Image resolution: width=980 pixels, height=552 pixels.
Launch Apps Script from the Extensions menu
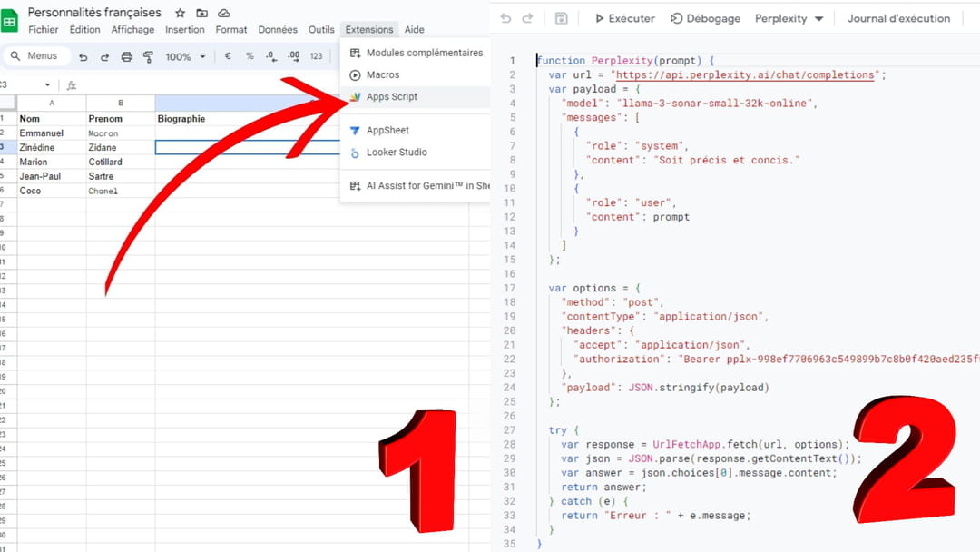416,97
